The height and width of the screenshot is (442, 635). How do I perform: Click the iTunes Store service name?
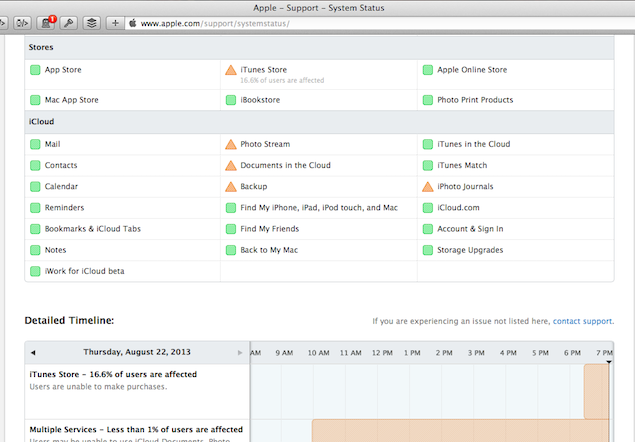[264, 70]
